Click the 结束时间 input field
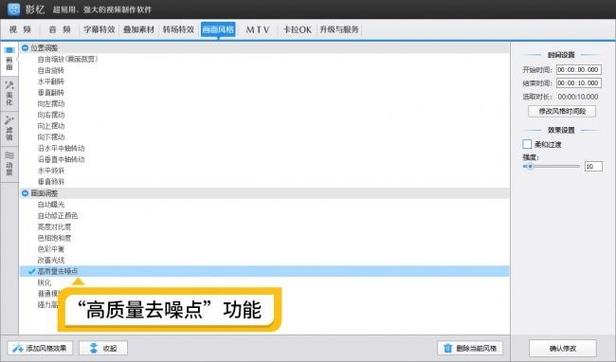 579,83
